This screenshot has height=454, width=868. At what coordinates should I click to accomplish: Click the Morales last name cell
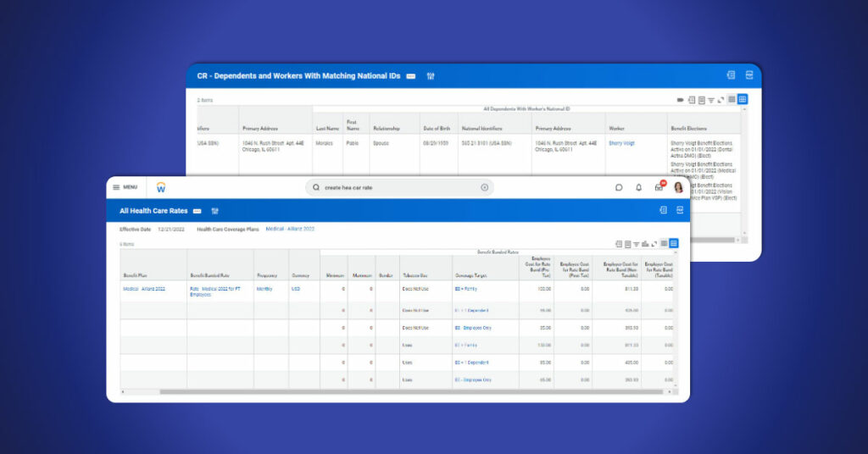coord(325,143)
